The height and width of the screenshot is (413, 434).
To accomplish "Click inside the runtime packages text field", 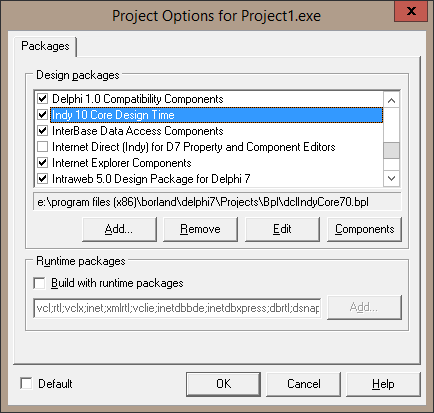I will tap(177, 308).
